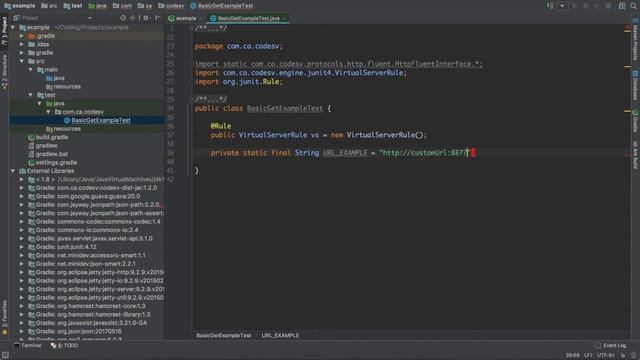640x360 pixels.
Task: Toggle the Favorites tool window side tab
Action: click(4, 318)
